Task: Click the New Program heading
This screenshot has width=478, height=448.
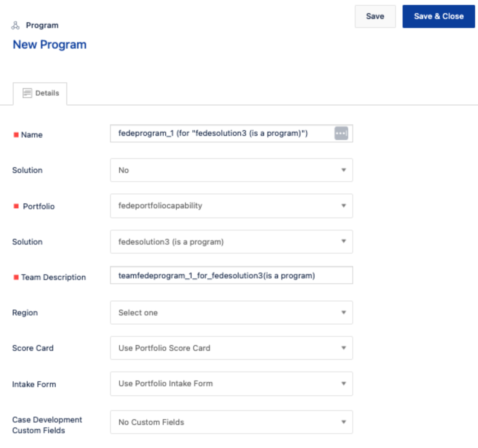Action: coord(50,45)
